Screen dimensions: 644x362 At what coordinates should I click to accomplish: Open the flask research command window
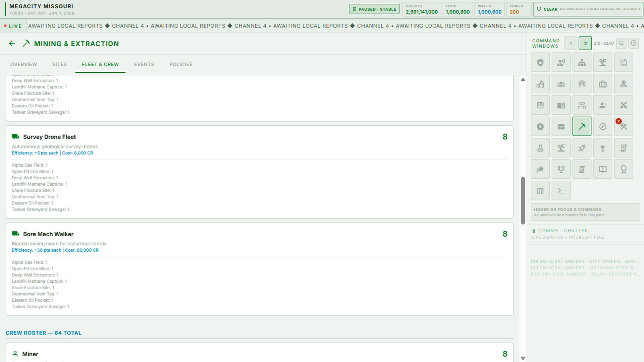(x=540, y=148)
